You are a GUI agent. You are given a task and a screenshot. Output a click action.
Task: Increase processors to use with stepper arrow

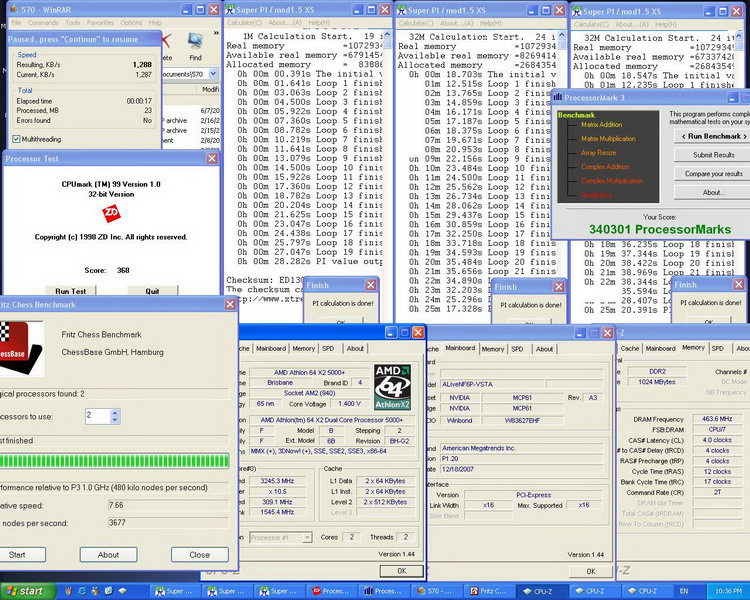pos(115,412)
